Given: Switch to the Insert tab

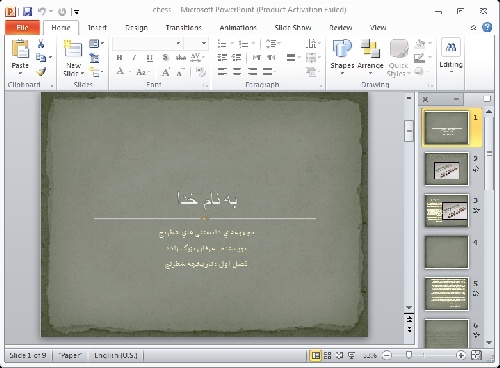Looking at the screenshot, I should pyautogui.click(x=97, y=28).
